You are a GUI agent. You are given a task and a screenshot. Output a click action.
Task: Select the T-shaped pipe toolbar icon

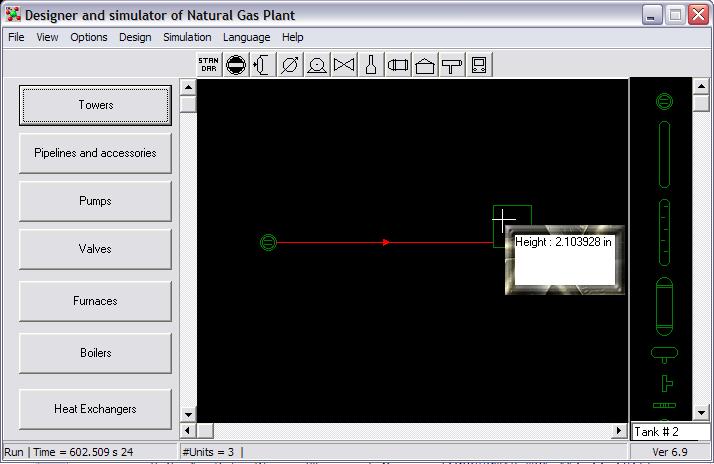tap(452, 65)
